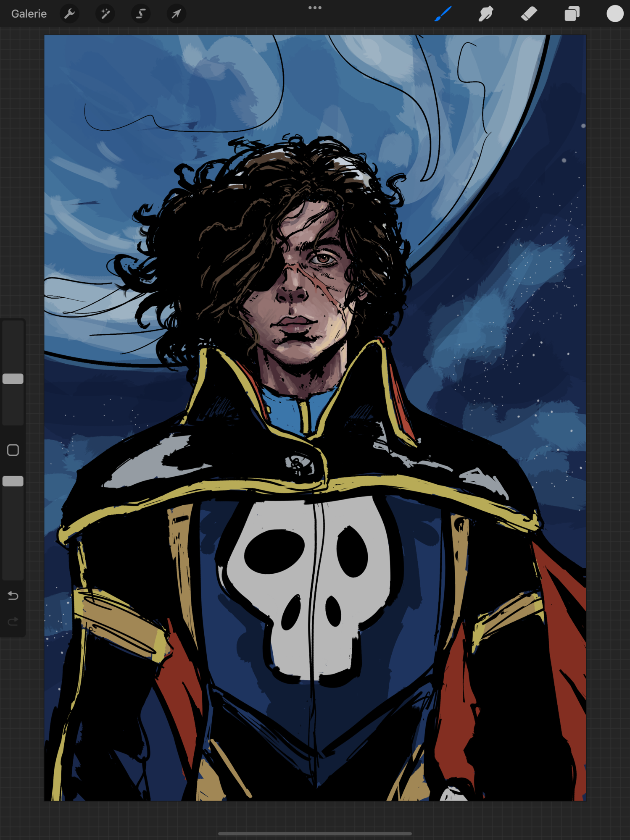630x840 pixels.
Task: Tap the character's visible eye on canvas
Action: tap(323, 259)
